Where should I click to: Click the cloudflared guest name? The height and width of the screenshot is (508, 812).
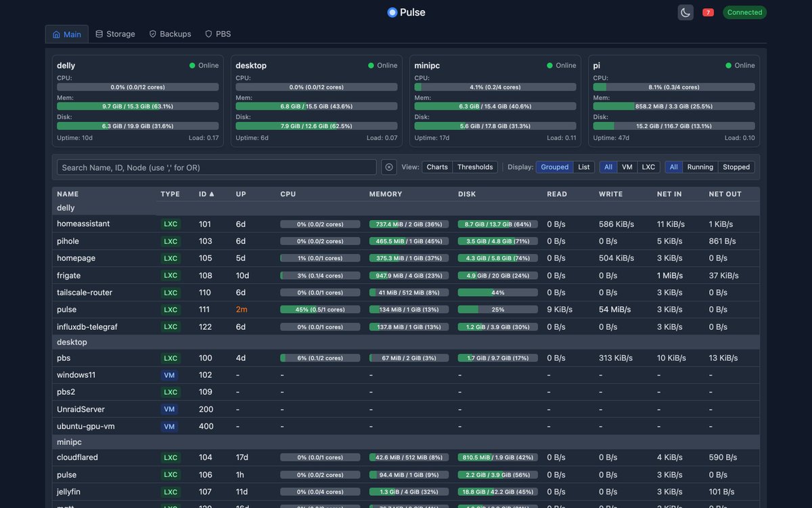(x=77, y=457)
